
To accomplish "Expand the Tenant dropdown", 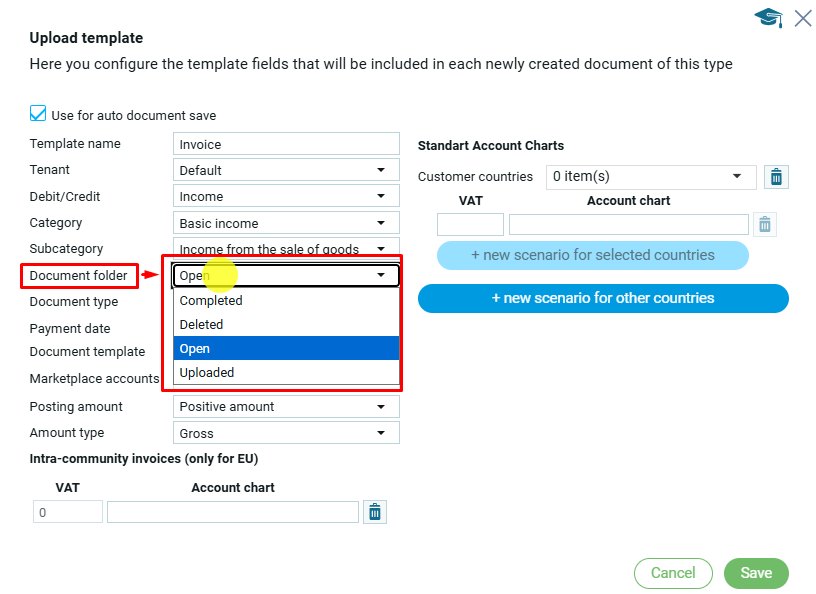I will pos(286,170).
